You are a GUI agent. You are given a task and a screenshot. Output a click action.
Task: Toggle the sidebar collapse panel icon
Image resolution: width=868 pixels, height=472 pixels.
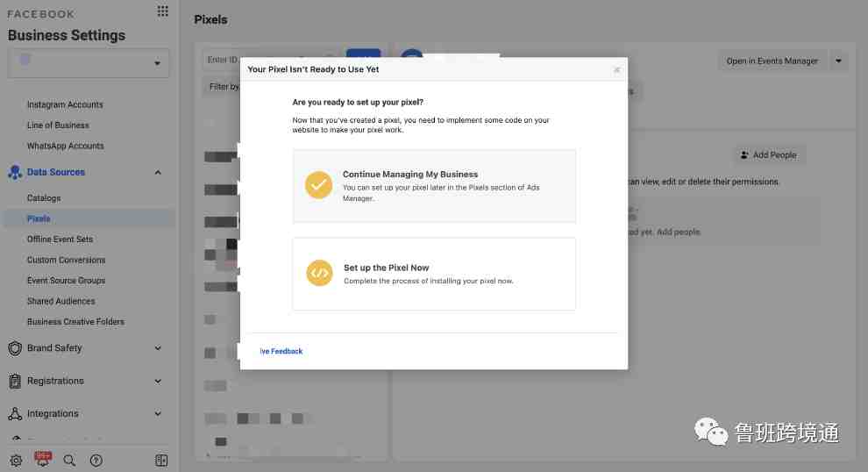(x=161, y=461)
